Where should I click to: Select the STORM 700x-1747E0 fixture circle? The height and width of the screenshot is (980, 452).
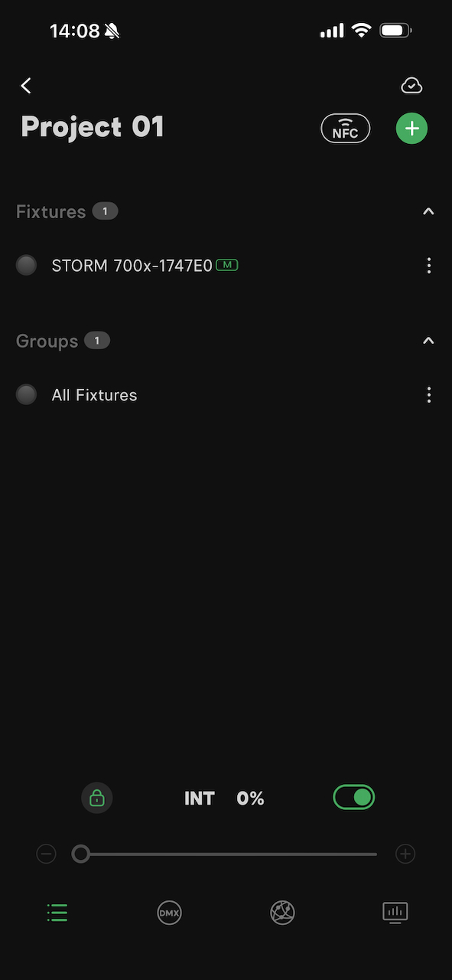(26, 265)
